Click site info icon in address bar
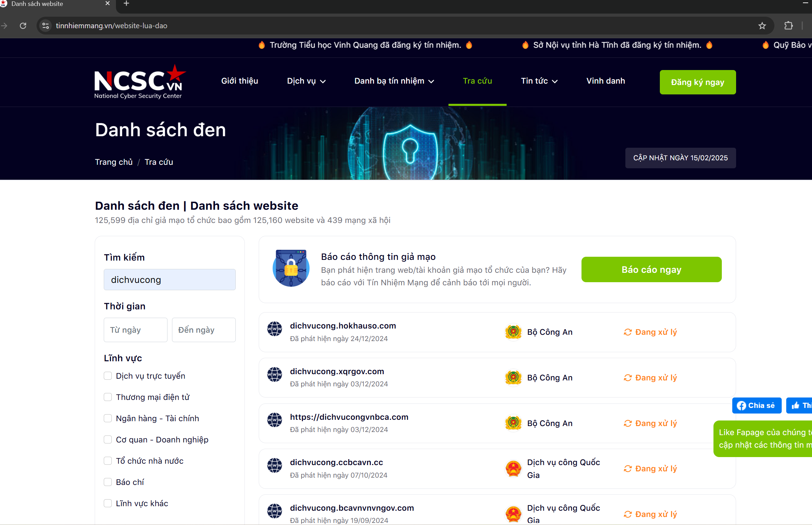Viewport: 812px width, 525px height. pyautogui.click(x=46, y=26)
